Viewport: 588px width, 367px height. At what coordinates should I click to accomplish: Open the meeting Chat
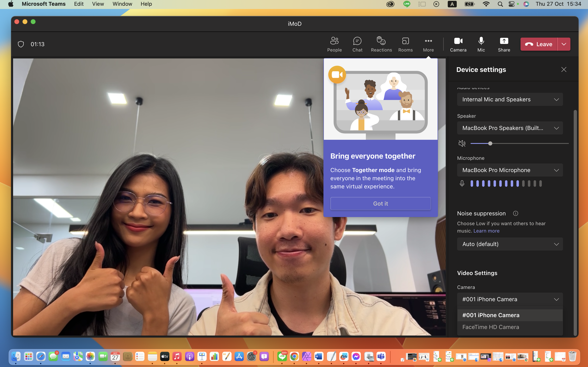tap(357, 44)
